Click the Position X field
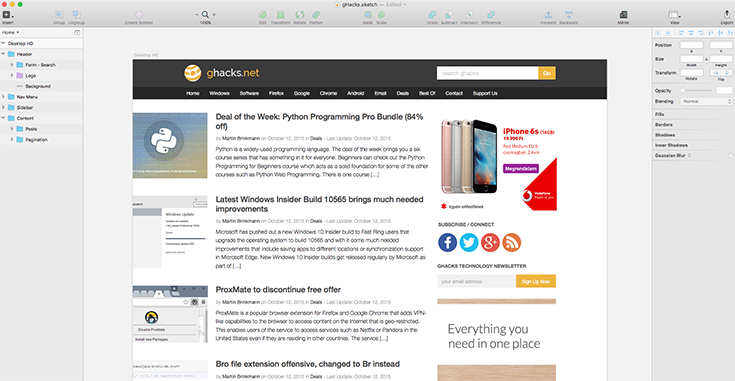735x381 pixels. (x=691, y=45)
